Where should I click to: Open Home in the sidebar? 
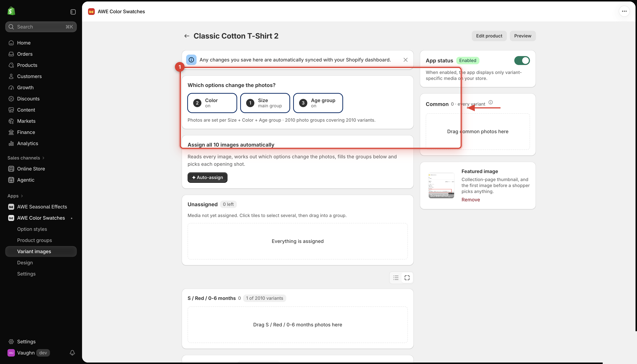tap(41, 43)
